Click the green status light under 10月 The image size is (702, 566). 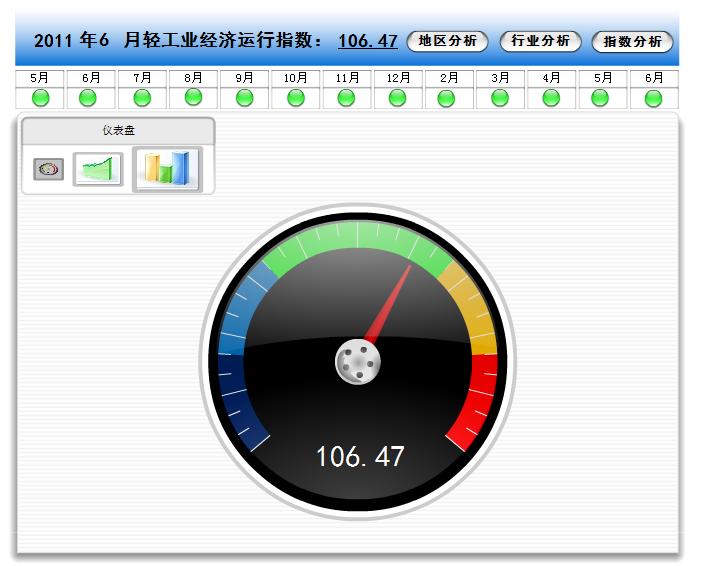(x=295, y=97)
